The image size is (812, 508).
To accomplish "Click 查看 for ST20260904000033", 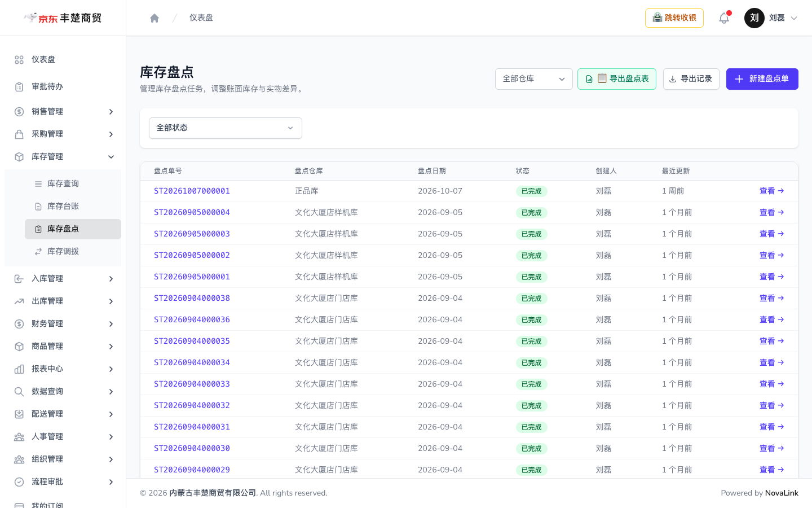I will [x=772, y=384].
